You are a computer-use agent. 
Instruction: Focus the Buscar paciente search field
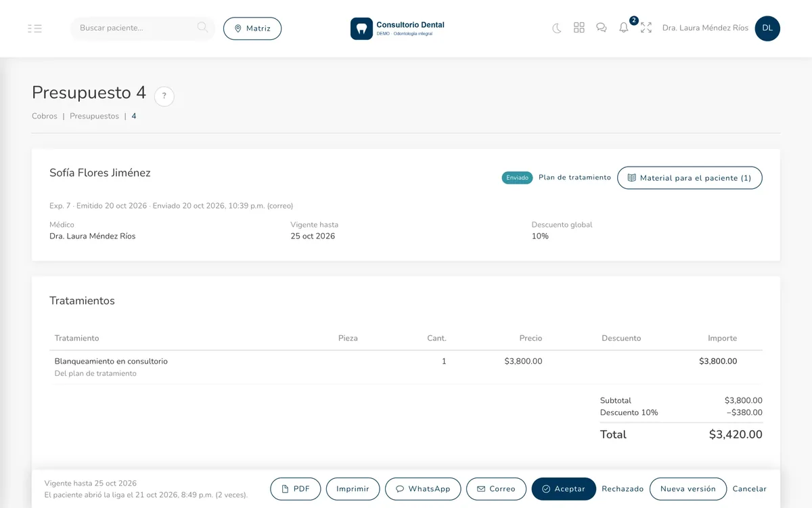coord(142,28)
